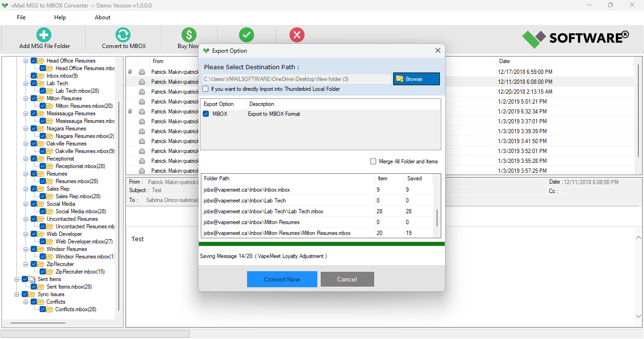644x339 pixels.
Task: Cancel the export operation
Action: [347, 279]
